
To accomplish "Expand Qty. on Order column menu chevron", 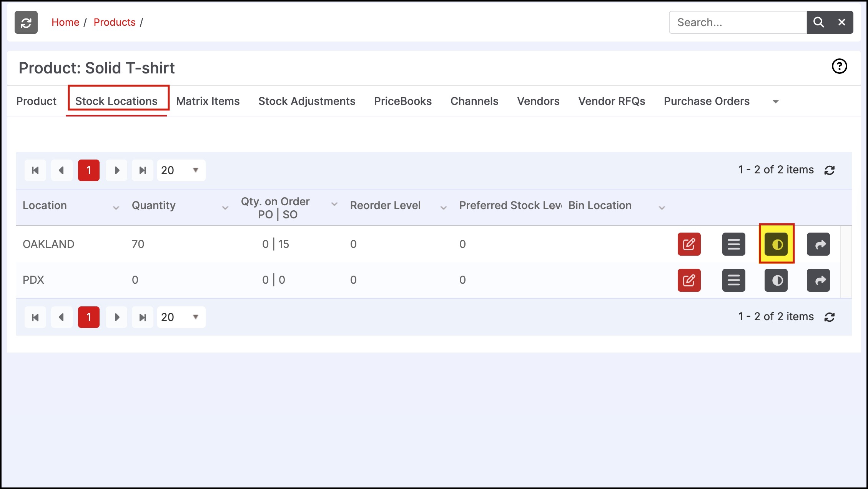I will click(334, 204).
